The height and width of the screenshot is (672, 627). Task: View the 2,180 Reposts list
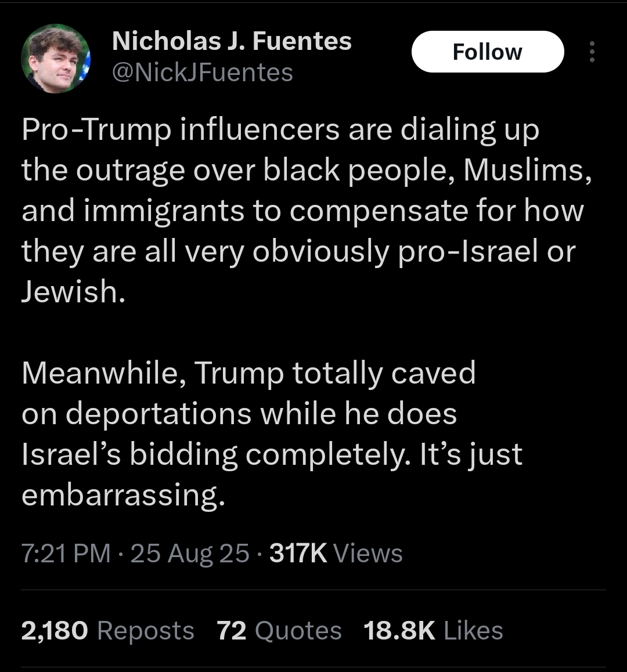pos(107,631)
